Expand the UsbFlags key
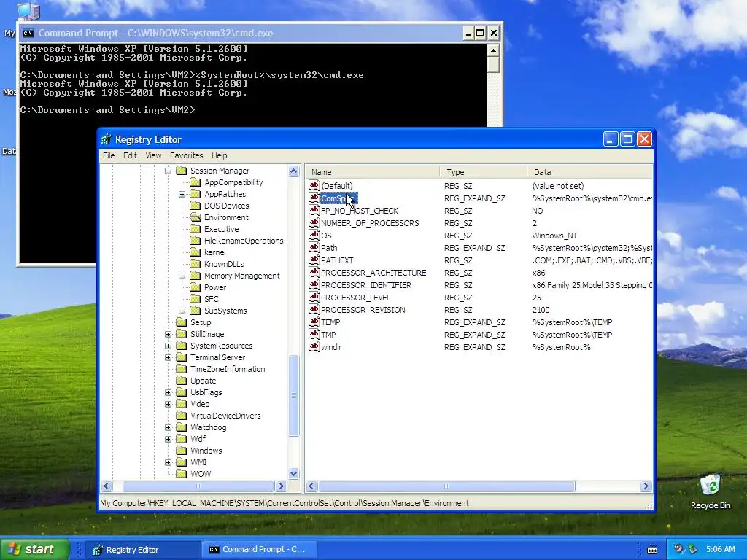This screenshot has width=747, height=560. 169,392
